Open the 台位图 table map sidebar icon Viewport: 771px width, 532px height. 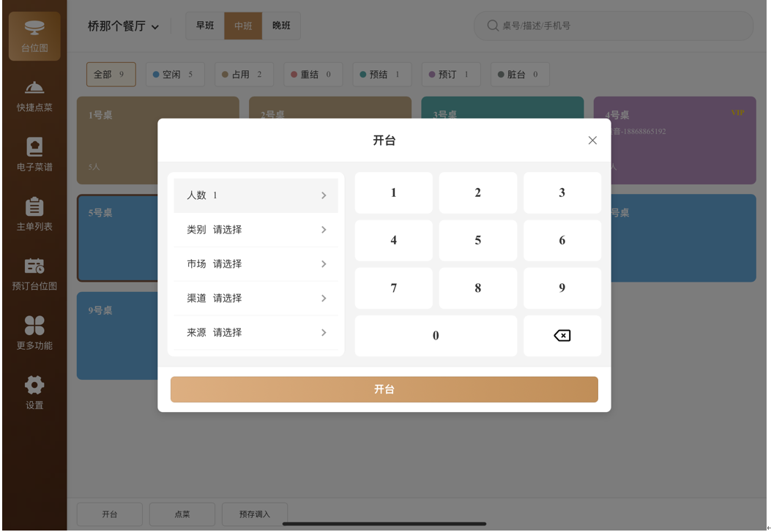[x=34, y=36]
